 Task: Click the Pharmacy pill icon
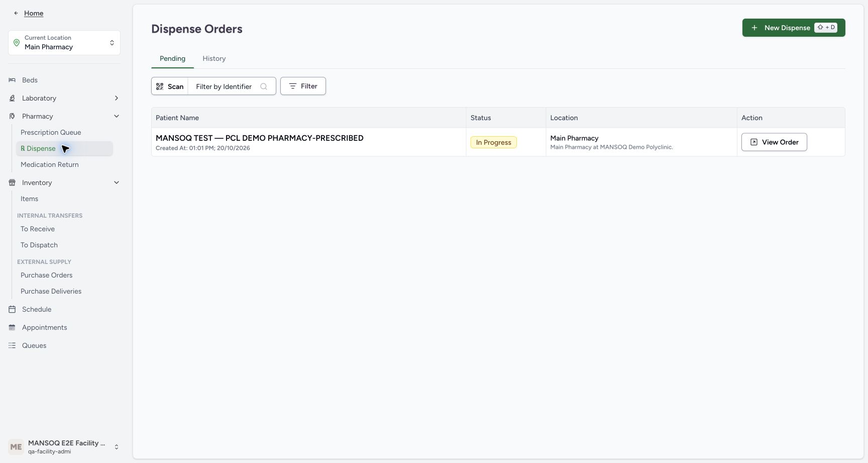point(12,116)
